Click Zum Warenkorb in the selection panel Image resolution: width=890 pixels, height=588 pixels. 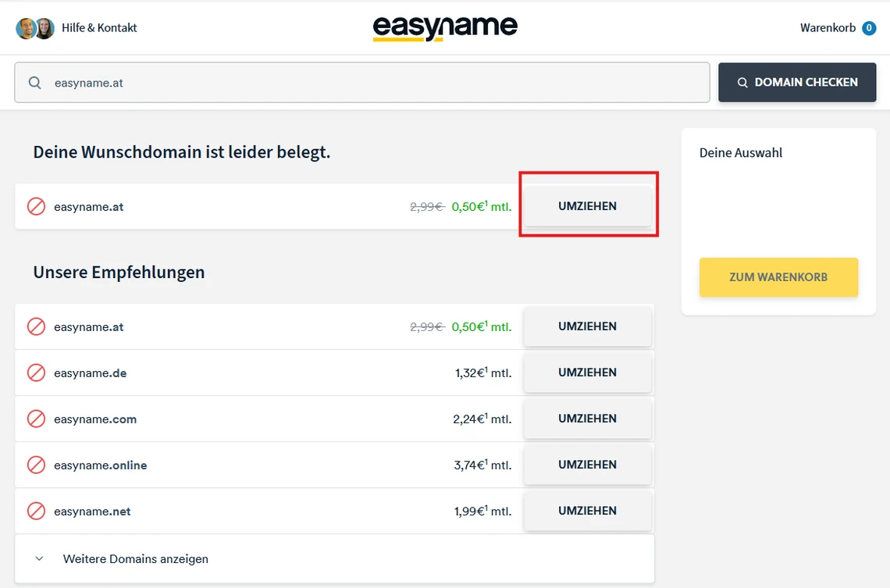778,277
